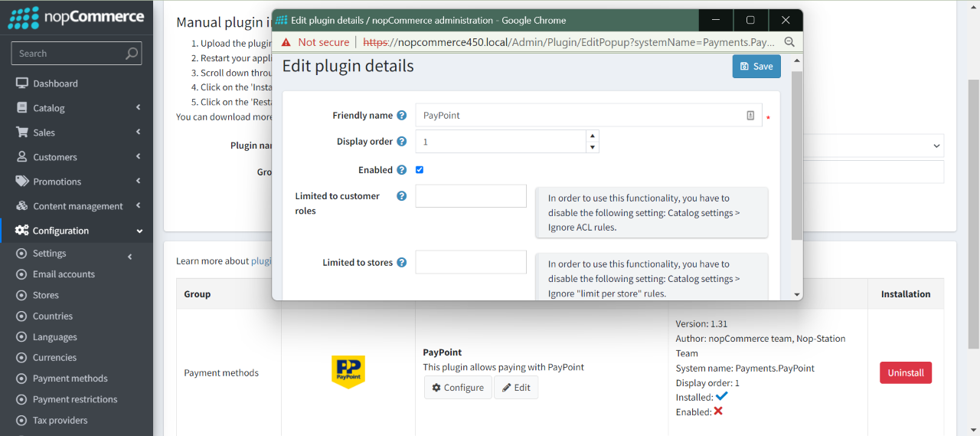Click the Enabled red cross icon
Viewport: 980px width, 436px height.
pos(718,411)
